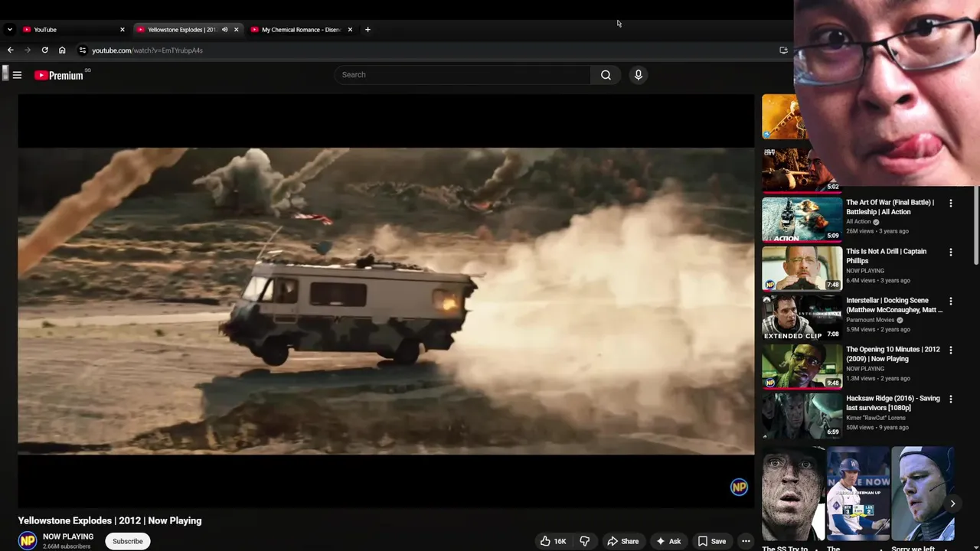Open options menu for Hacksaw Ridge video

pos(951,399)
